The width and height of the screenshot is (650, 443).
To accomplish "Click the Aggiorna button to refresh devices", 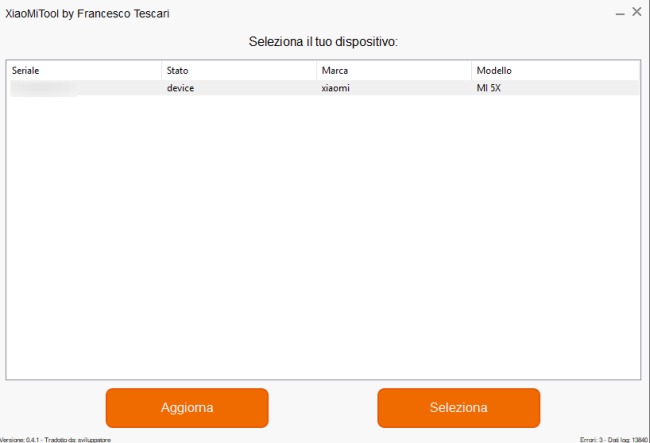I will (x=187, y=408).
